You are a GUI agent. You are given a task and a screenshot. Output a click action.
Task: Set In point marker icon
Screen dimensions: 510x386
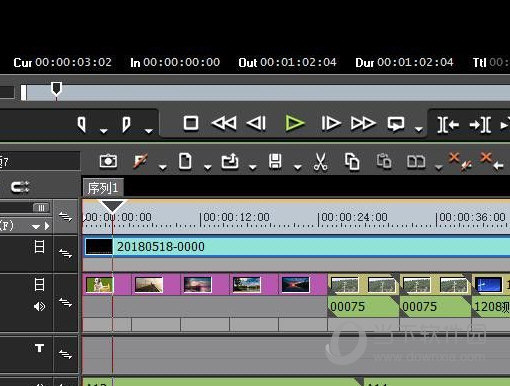[82, 124]
